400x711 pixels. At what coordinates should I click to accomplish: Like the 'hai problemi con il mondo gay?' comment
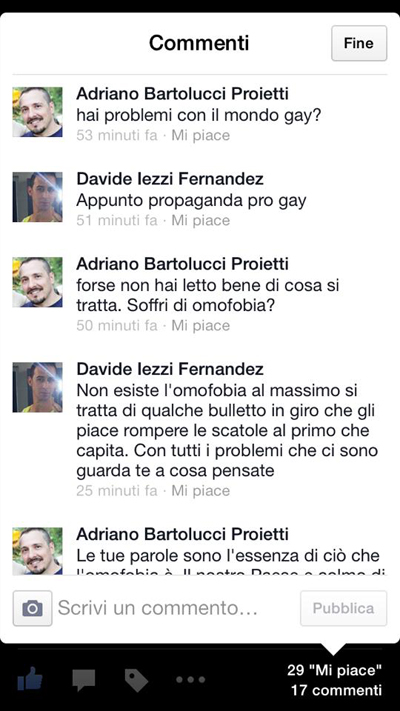click(200, 135)
